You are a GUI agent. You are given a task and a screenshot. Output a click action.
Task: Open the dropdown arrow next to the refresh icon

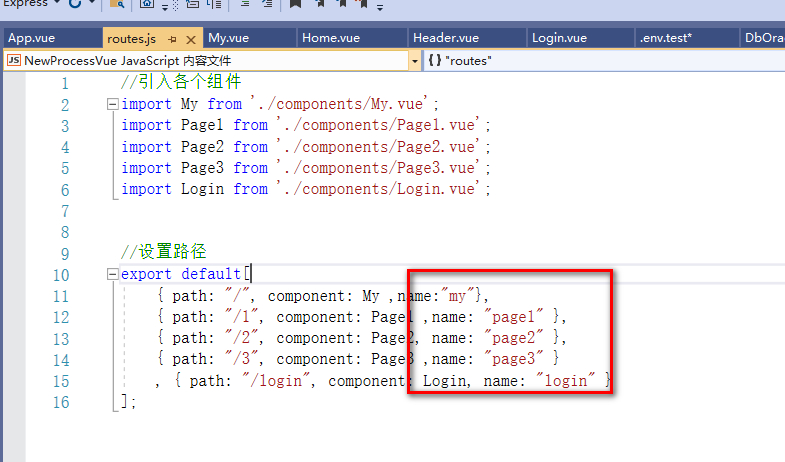coord(92,3)
